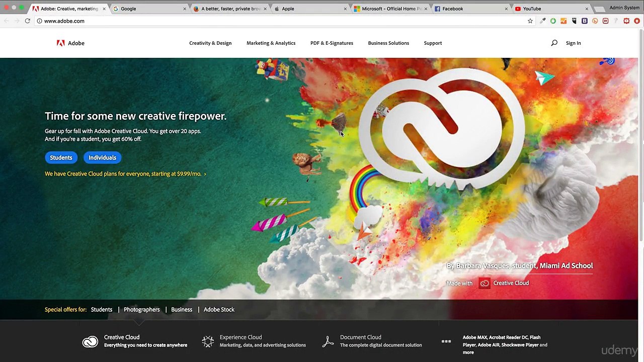Image resolution: width=644 pixels, height=362 pixels.
Task: Click the Admin System profile button
Action: (x=624, y=8)
